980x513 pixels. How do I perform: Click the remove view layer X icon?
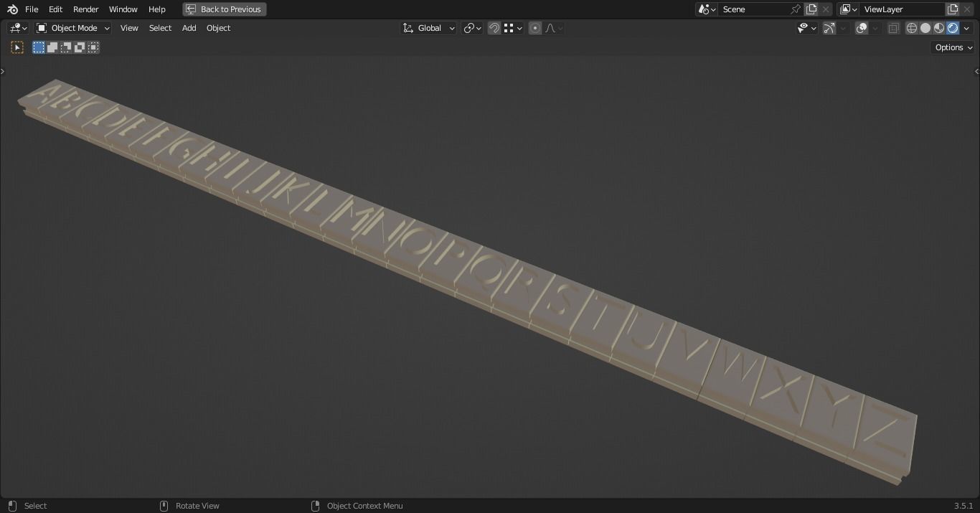tap(967, 9)
